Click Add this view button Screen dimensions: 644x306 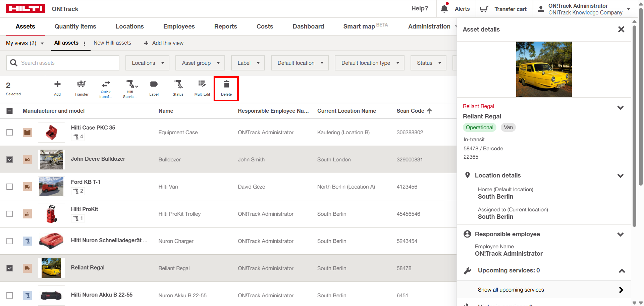pos(164,43)
